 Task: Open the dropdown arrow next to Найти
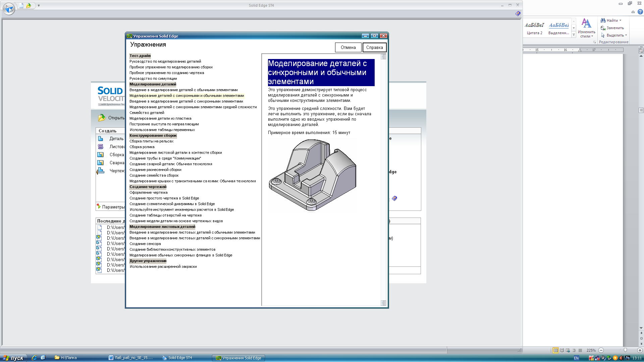[620, 20]
